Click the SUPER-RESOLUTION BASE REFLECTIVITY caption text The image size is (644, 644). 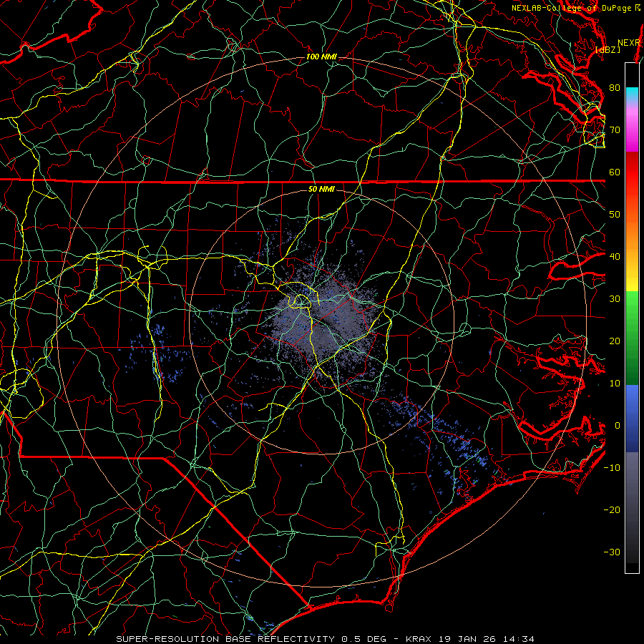click(225, 639)
